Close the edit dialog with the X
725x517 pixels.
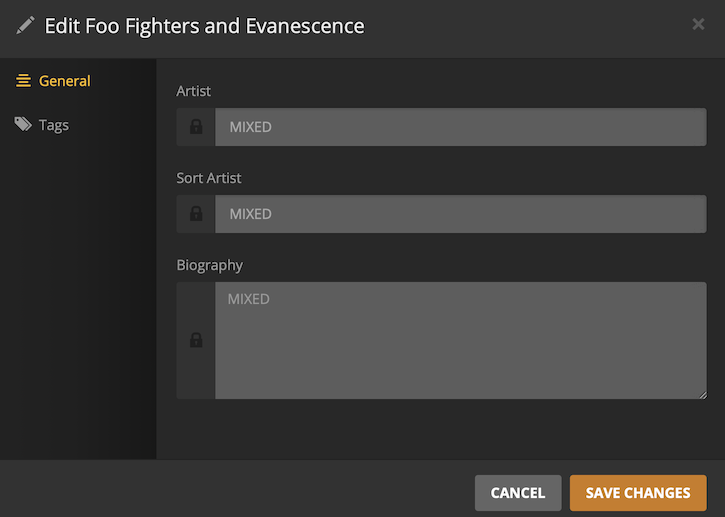698,25
